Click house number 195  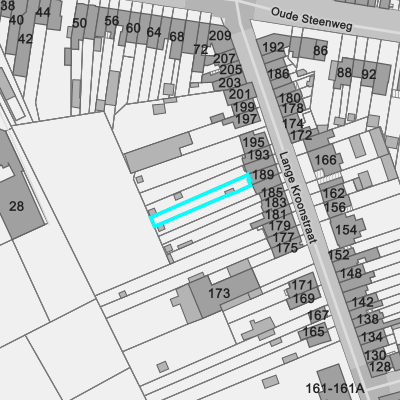click(253, 142)
